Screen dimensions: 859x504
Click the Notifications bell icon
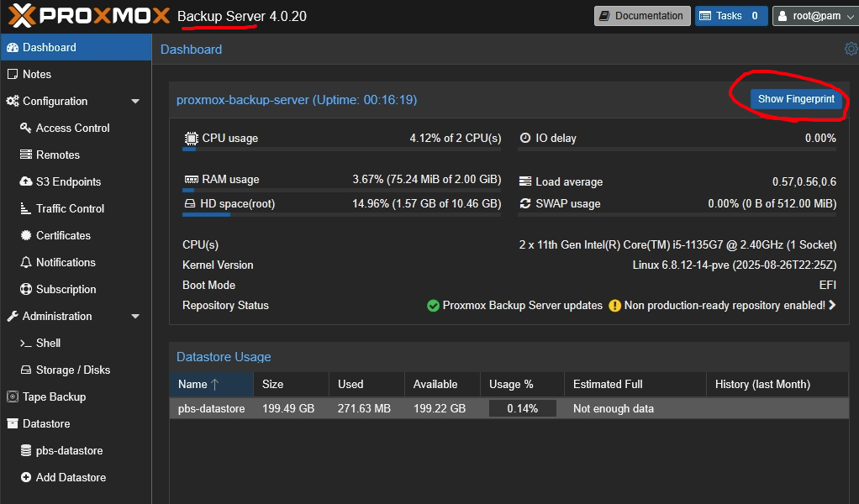26,263
